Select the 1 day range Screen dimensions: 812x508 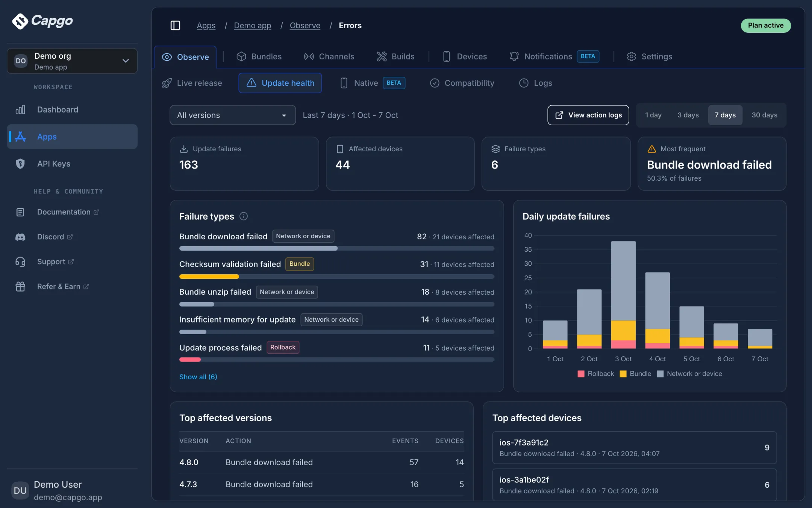pyautogui.click(x=653, y=115)
